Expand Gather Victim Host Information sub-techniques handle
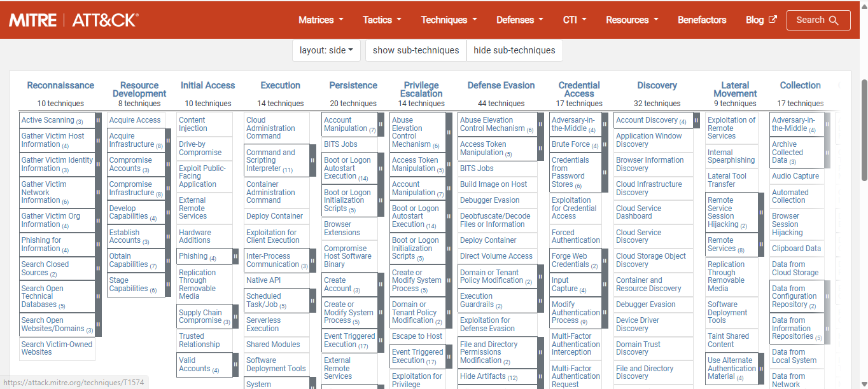The width and height of the screenshot is (868, 389). pyautogui.click(x=98, y=140)
